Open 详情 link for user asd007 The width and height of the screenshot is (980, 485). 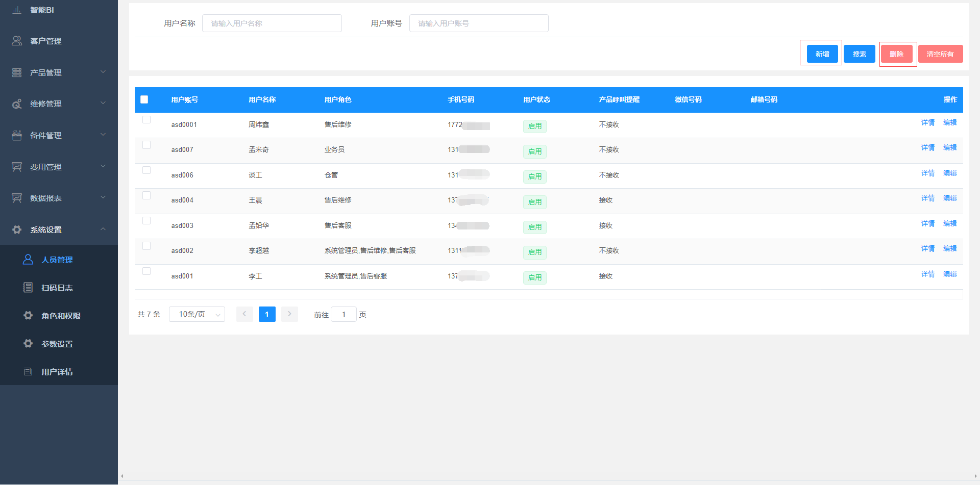[x=927, y=148]
